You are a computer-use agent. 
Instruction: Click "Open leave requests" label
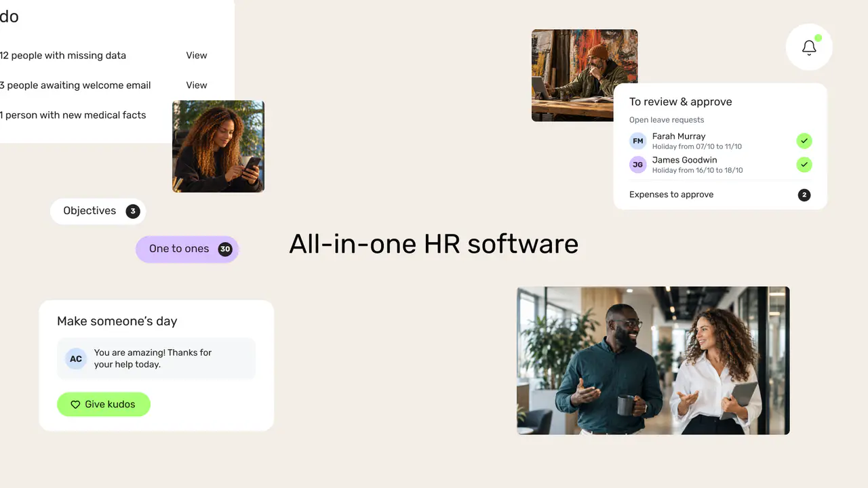tap(667, 120)
